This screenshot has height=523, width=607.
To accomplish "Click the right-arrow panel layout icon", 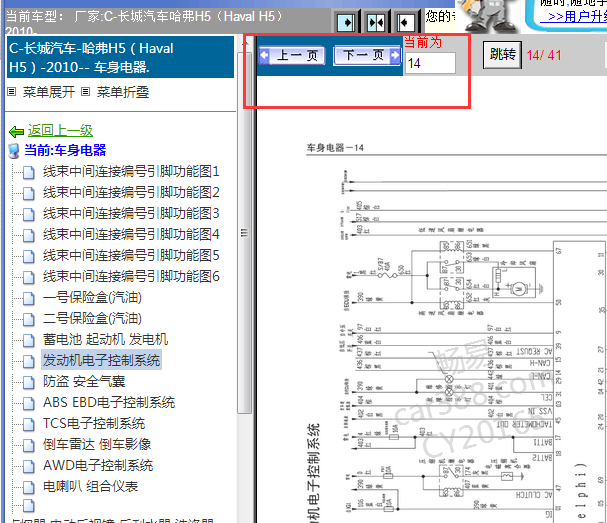I will 345,22.
